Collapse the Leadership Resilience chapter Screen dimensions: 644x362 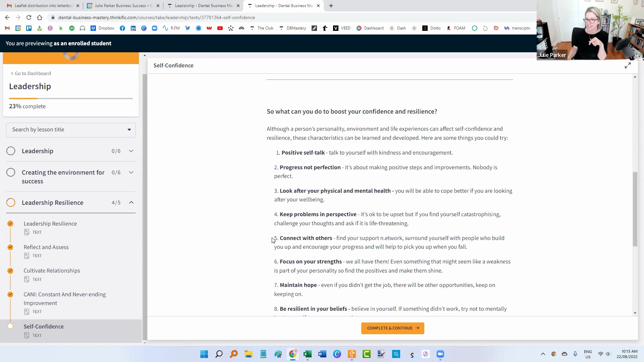pyautogui.click(x=131, y=202)
